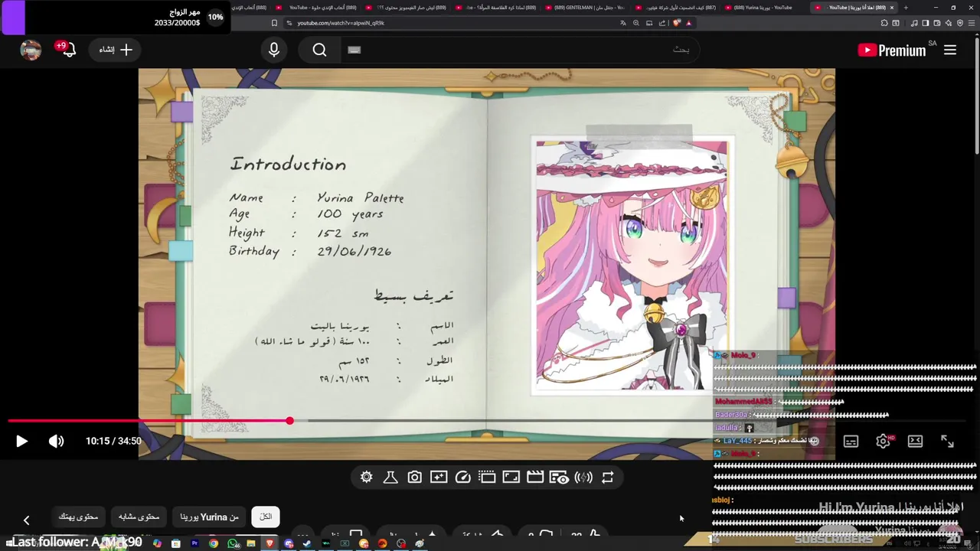Submit search with magnifier button

coord(319,50)
